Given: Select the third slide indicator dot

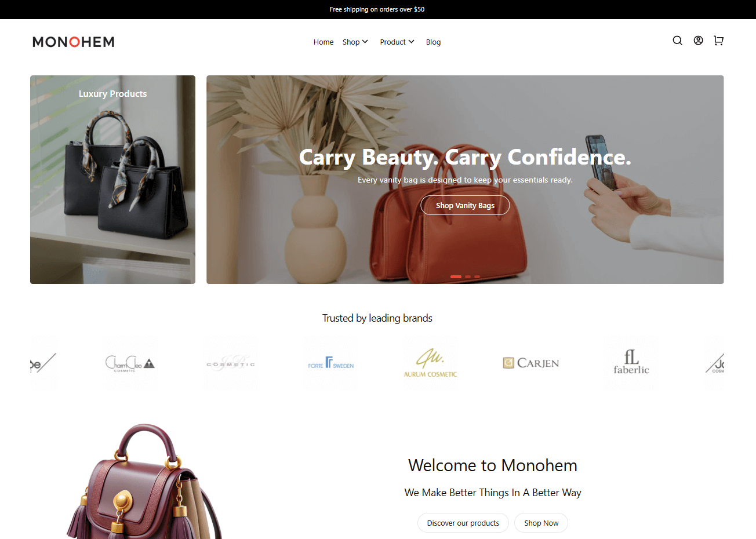Looking at the screenshot, I should coord(477,277).
